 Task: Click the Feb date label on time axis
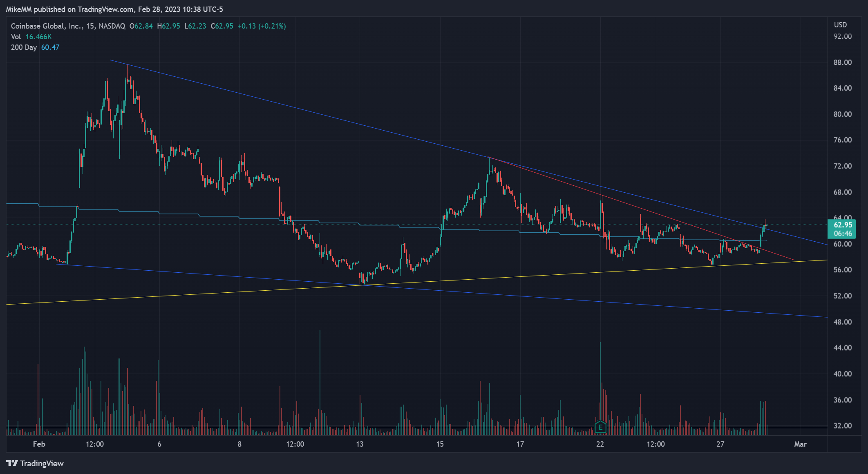coord(39,444)
